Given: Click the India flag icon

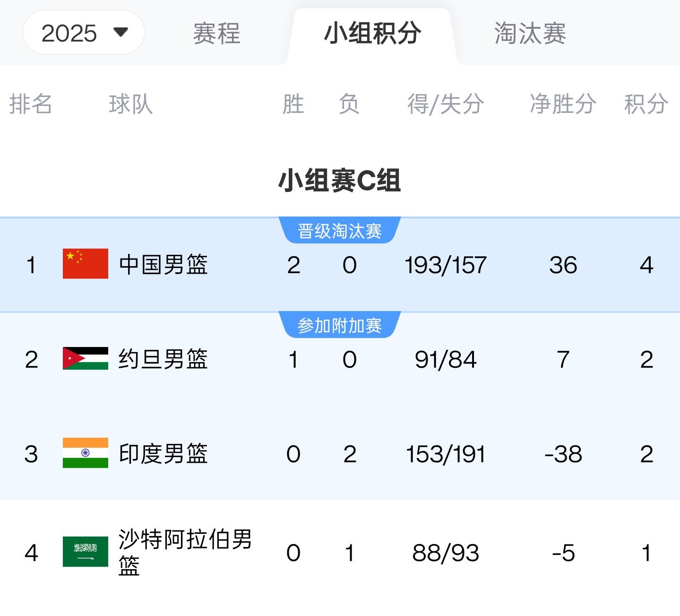Looking at the screenshot, I should [x=86, y=453].
